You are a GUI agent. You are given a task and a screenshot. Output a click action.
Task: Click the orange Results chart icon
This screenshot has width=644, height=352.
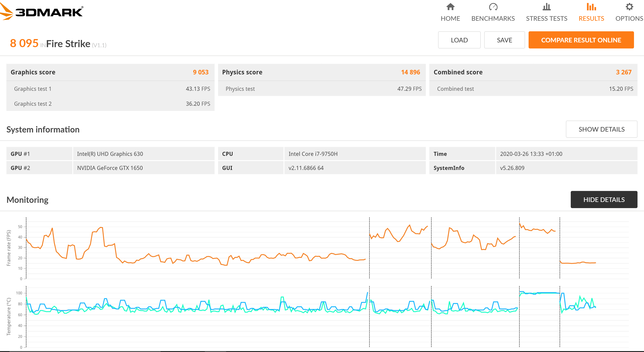click(591, 7)
